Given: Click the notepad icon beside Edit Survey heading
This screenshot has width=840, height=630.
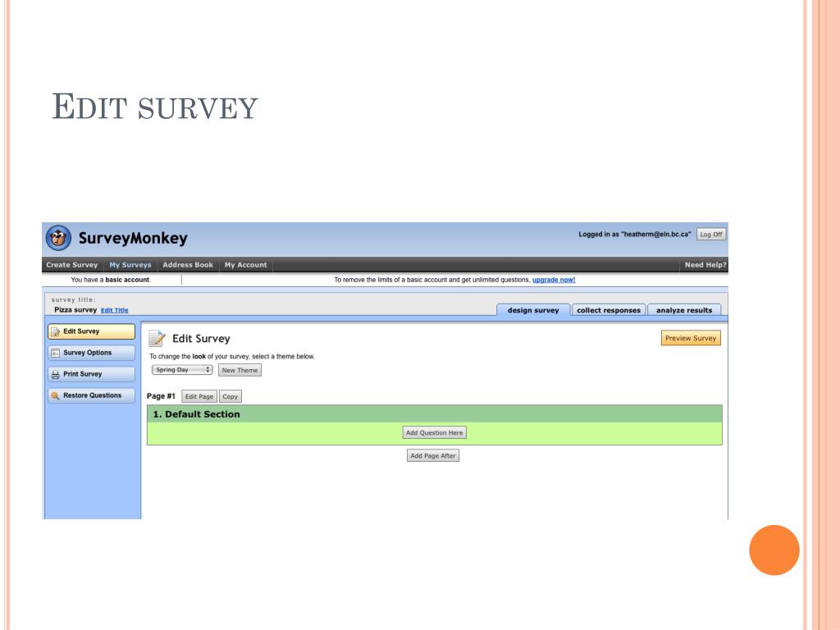Looking at the screenshot, I should (157, 339).
